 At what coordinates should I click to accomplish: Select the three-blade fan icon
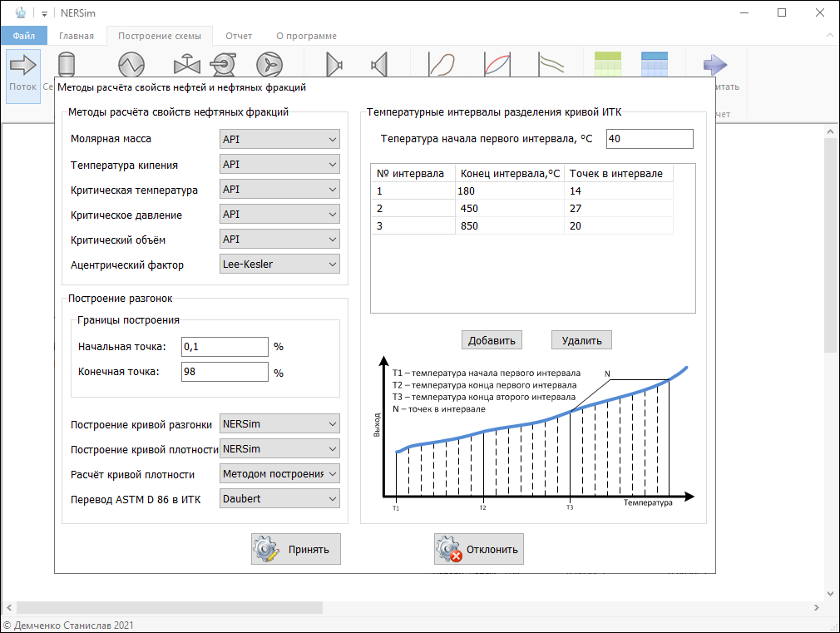click(269, 64)
